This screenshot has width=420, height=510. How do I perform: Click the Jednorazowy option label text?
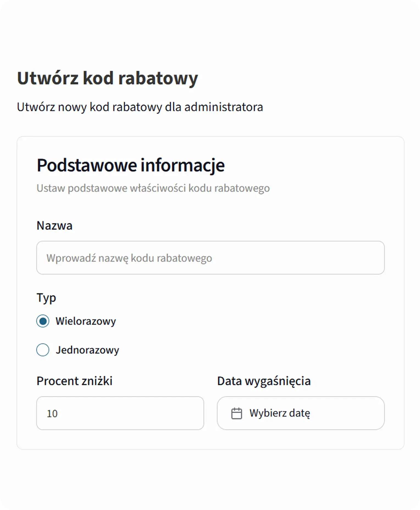click(x=87, y=350)
